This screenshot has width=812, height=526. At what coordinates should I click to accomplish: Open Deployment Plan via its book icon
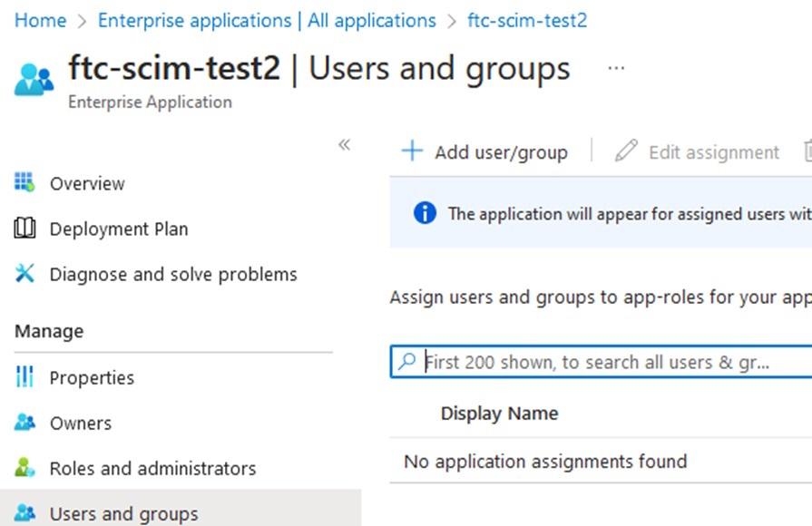click(24, 229)
